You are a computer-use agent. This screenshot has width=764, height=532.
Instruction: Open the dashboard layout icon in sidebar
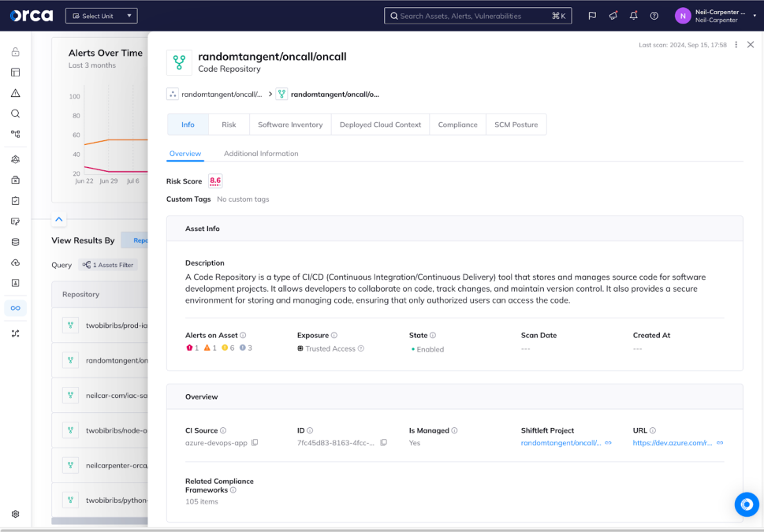click(x=16, y=73)
